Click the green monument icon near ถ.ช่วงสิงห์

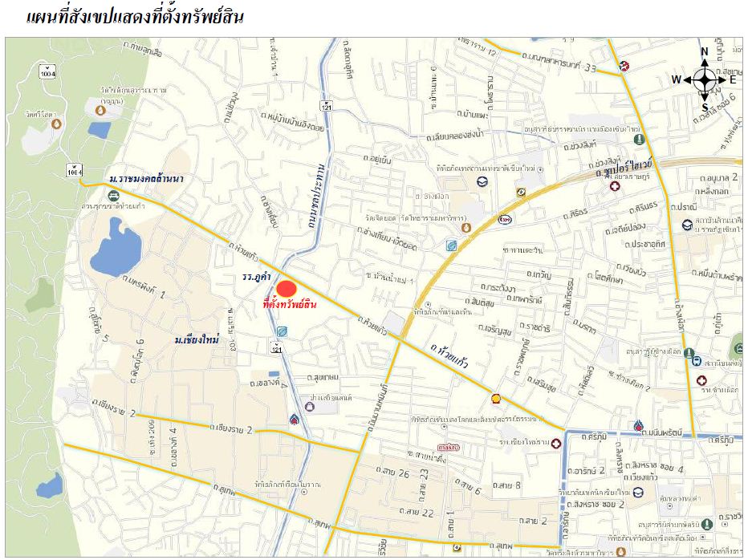coord(639,140)
